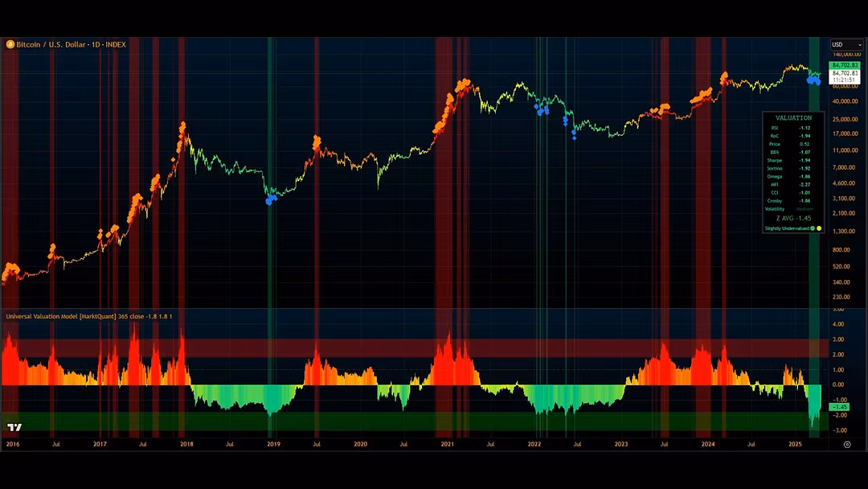This screenshot has width=868, height=489.
Task: Click the countdown timer 11:21:51 label
Action: (845, 80)
